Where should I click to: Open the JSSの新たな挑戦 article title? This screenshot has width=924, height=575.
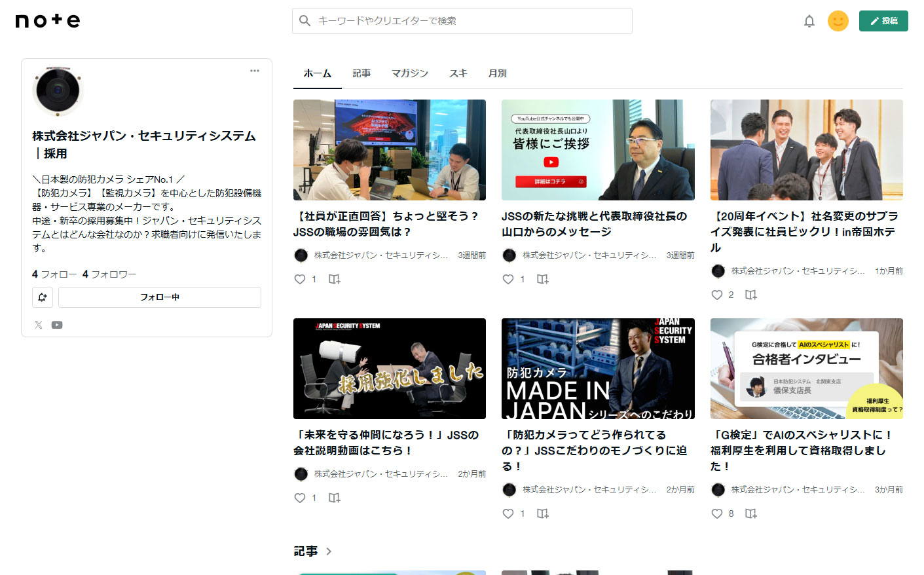595,224
